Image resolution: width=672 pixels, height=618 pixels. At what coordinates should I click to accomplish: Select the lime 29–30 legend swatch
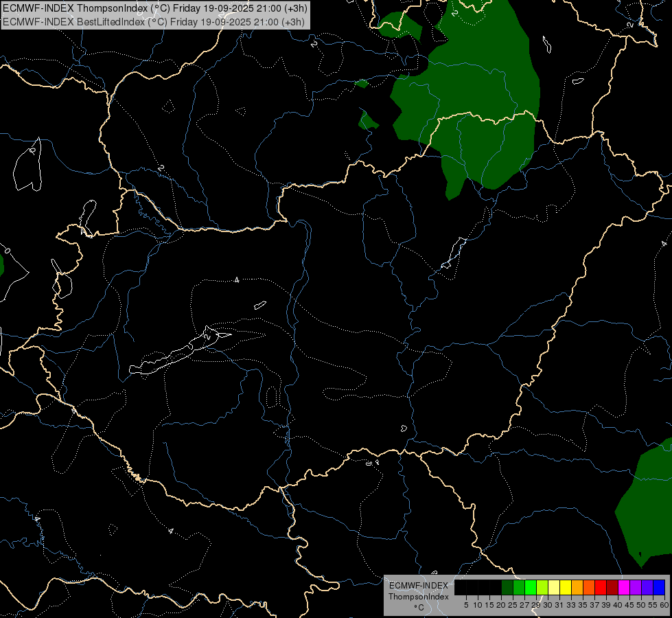(542, 587)
